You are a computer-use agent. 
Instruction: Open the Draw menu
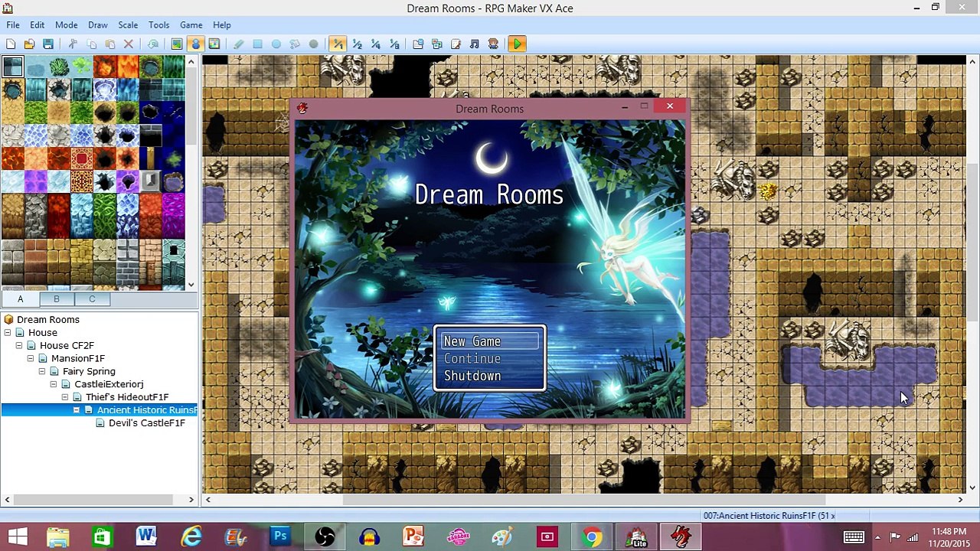pyautogui.click(x=97, y=24)
